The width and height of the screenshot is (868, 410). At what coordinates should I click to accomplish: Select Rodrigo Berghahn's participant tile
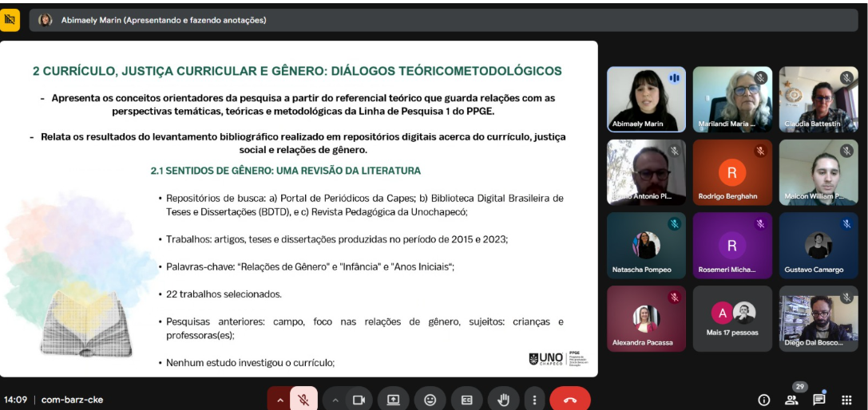pyautogui.click(x=732, y=172)
